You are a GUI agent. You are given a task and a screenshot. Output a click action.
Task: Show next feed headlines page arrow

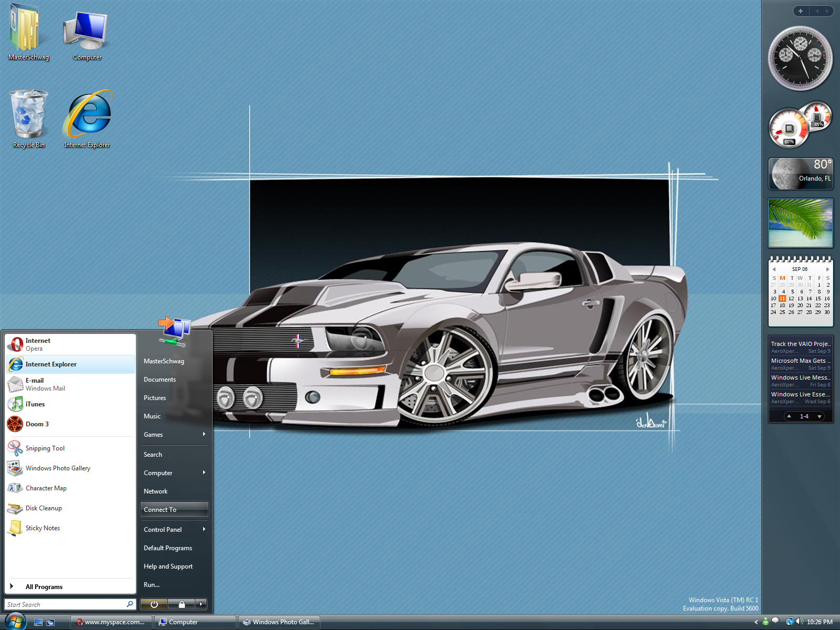820,416
